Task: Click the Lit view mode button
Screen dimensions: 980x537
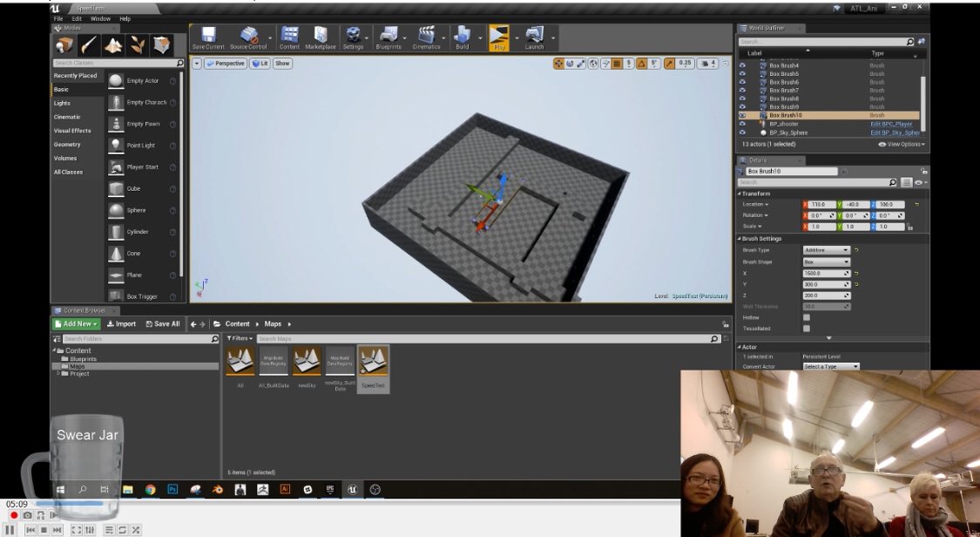Action: pos(260,63)
